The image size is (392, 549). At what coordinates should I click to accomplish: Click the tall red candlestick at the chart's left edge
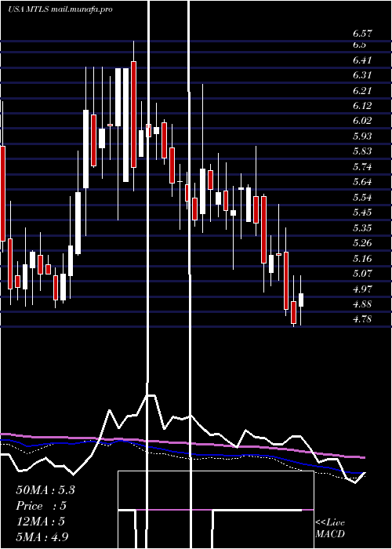(3, 194)
